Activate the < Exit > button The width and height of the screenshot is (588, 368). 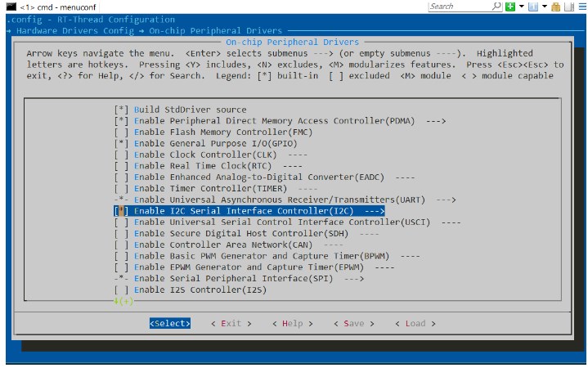pyautogui.click(x=231, y=323)
